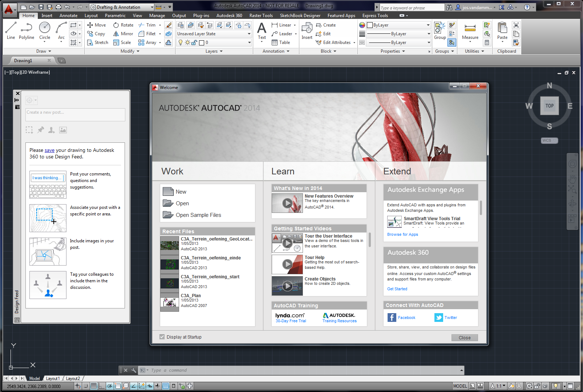Screen dimensions: 583x392
Task: Activate the Mirror command
Action: (x=123, y=34)
